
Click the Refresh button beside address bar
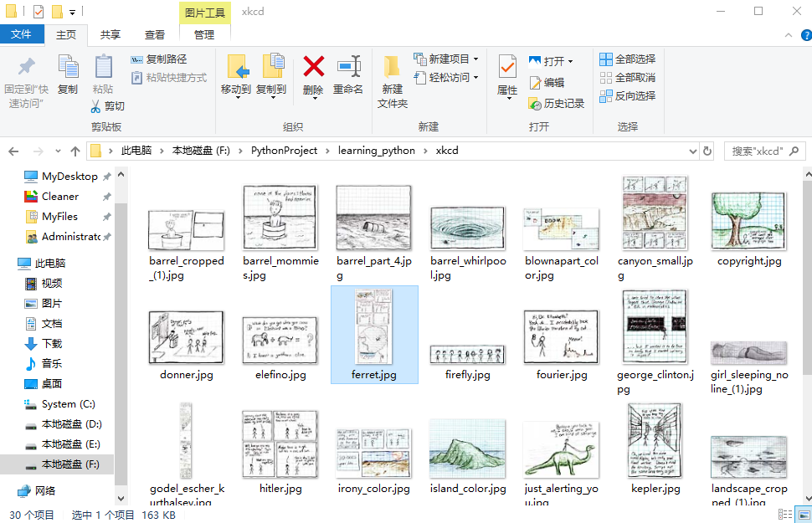click(707, 151)
